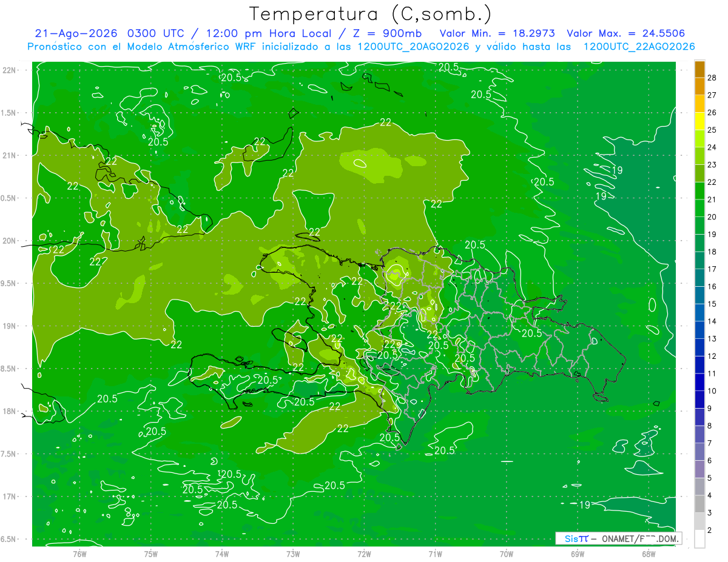Pick the lime swatch between 24 and 25
The width and height of the screenshot is (728, 562).
pyautogui.click(x=699, y=139)
